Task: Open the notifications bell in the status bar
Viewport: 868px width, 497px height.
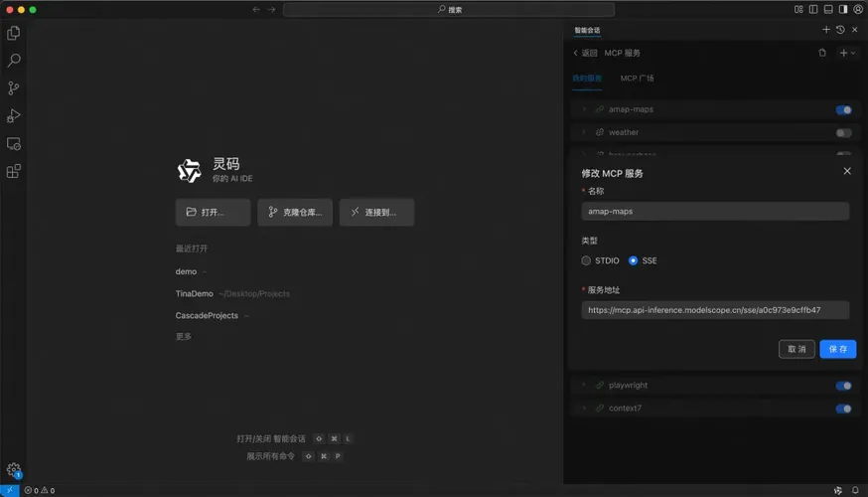Action: pos(855,490)
